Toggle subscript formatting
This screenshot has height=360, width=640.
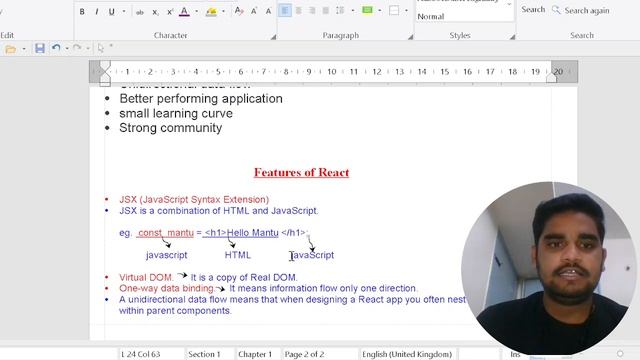[155, 12]
